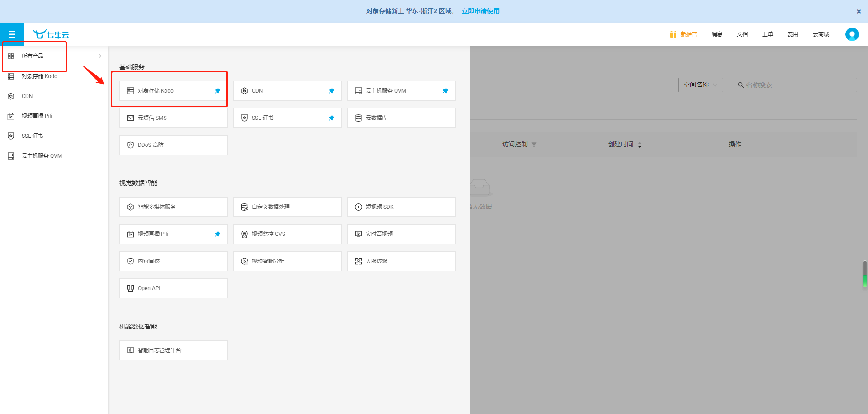Open 立即申请使用 link in banner
The image size is (868, 414).
480,11
